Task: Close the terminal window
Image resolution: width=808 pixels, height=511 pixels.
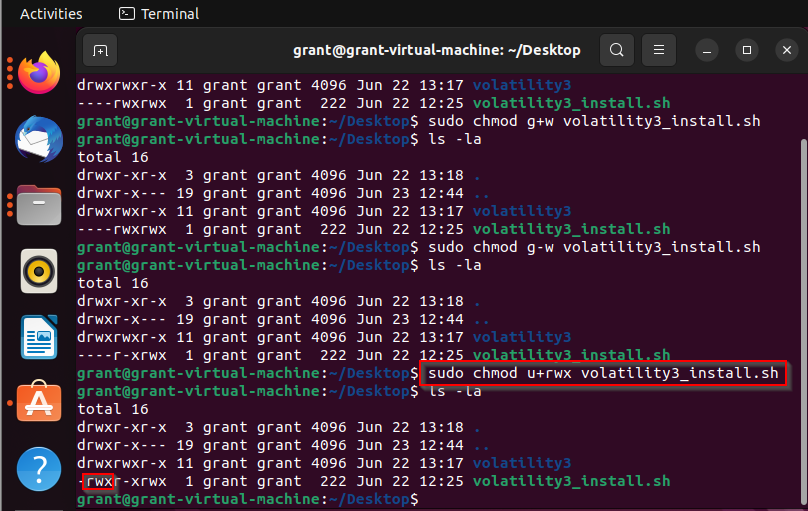Action: pos(787,50)
